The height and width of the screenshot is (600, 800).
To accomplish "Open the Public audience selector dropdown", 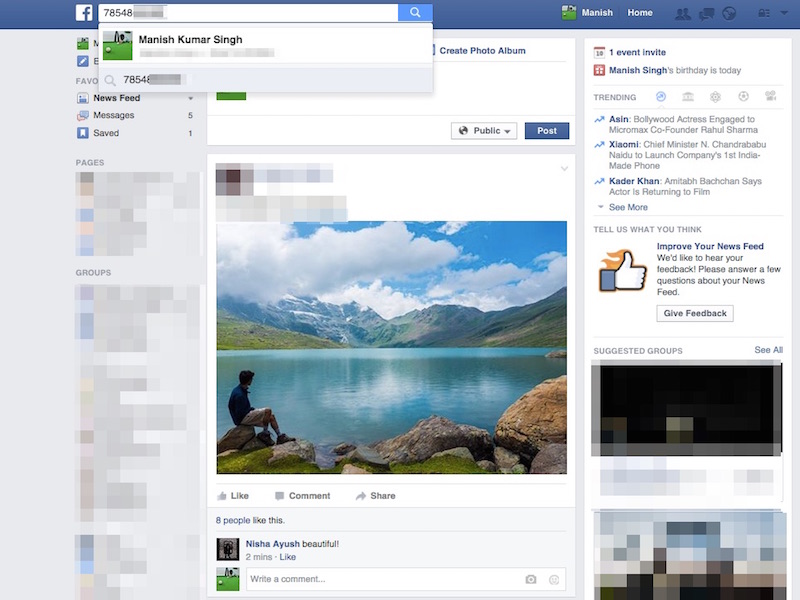I will coord(484,130).
